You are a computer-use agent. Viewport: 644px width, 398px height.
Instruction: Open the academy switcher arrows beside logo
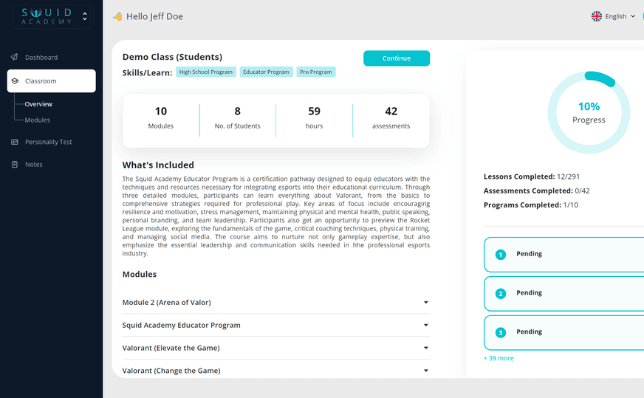pos(85,16)
